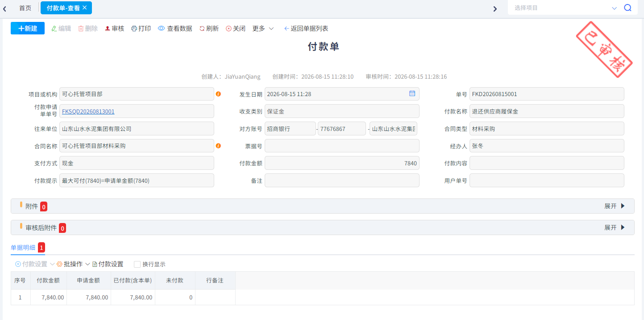The height and width of the screenshot is (320, 644).
Task: Click the calendar icon in 发生日期 field
Action: tap(412, 94)
